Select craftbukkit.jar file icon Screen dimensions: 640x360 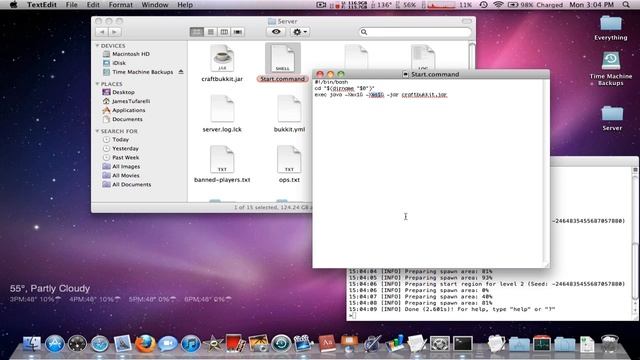pos(222,58)
